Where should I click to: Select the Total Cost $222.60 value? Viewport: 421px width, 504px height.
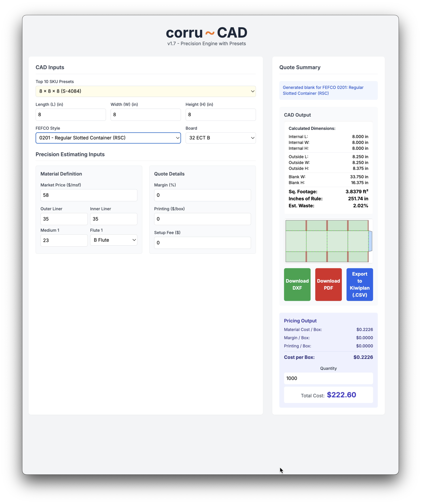[341, 395]
